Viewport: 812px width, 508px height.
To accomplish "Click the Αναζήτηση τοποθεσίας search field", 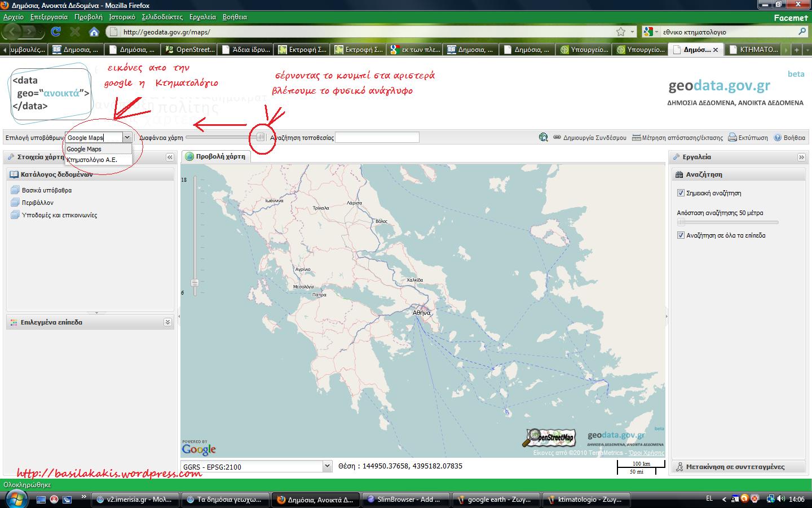I will (377, 137).
